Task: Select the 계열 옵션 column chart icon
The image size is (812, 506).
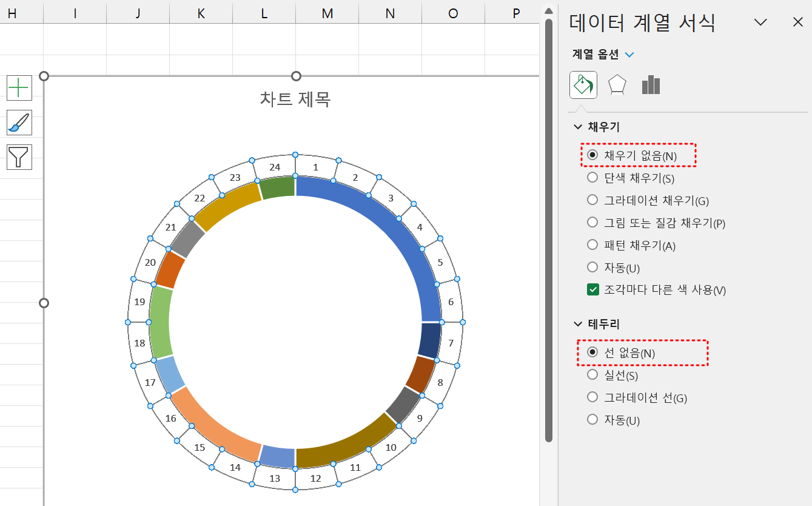Action: (x=651, y=85)
